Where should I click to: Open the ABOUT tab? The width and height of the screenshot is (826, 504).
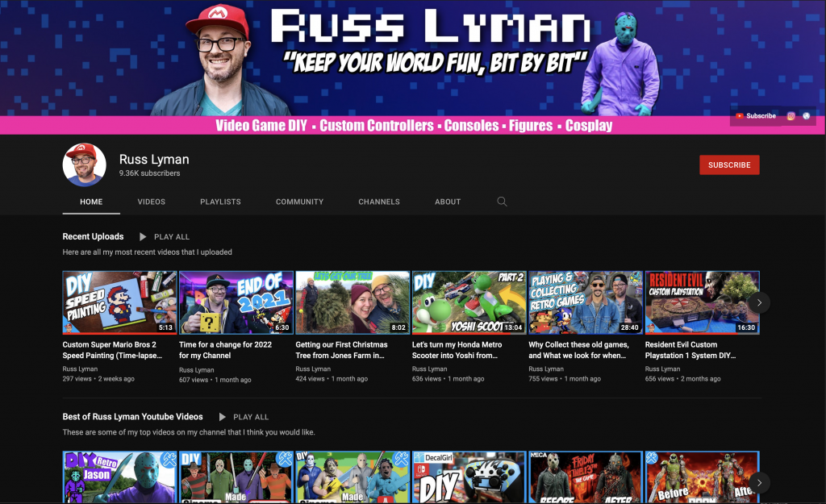tap(448, 202)
